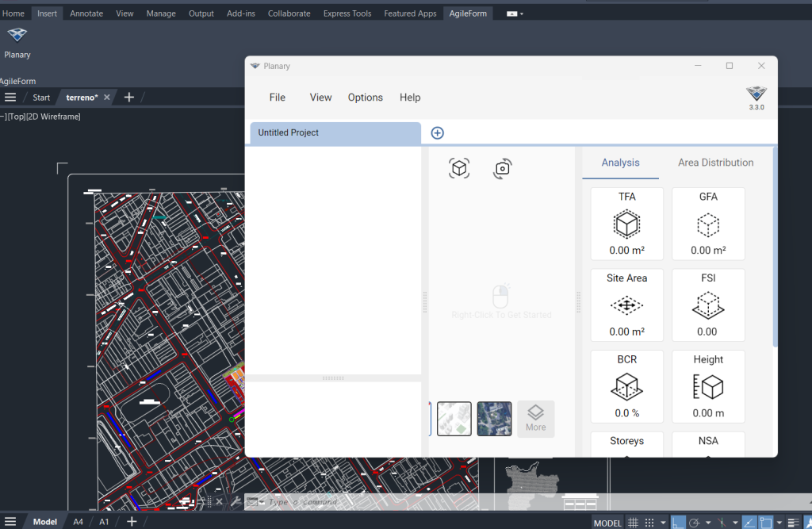
Task: Add a new project with the plus circle
Action: [437, 133]
